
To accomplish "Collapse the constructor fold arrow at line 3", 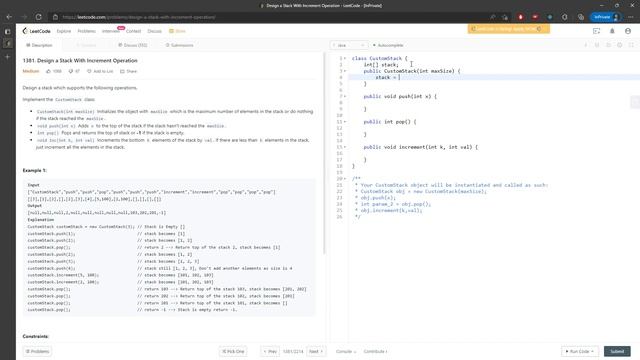I will [x=345, y=71].
